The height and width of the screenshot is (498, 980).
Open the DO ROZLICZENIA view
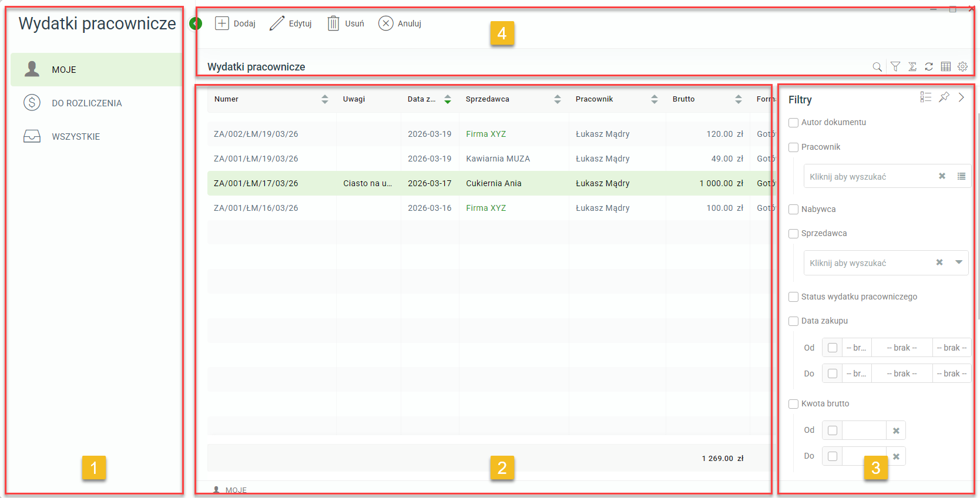pyautogui.click(x=96, y=103)
